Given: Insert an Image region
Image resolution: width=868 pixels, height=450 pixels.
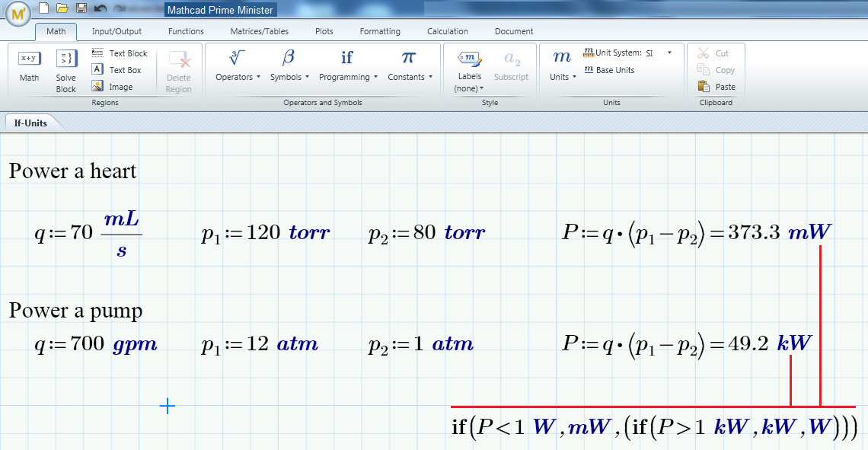Looking at the screenshot, I should coord(113,86).
